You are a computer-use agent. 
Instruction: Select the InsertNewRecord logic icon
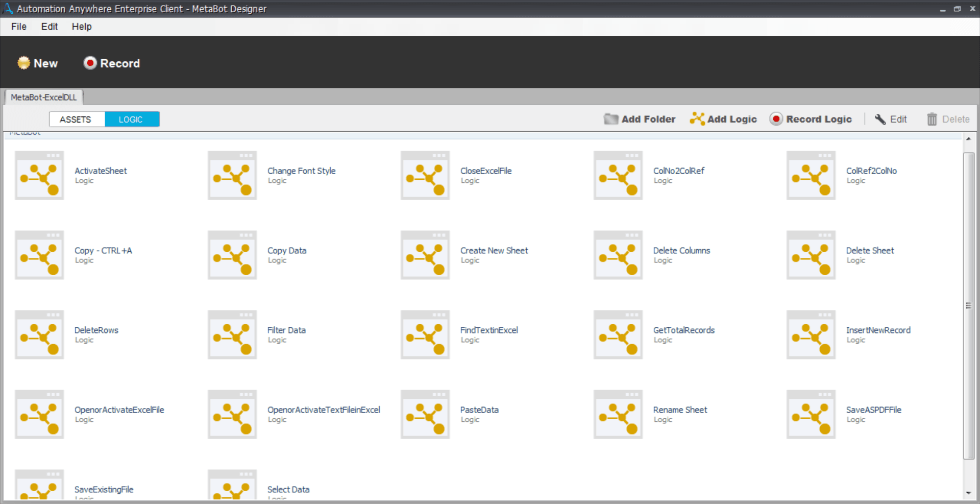pyautogui.click(x=811, y=334)
